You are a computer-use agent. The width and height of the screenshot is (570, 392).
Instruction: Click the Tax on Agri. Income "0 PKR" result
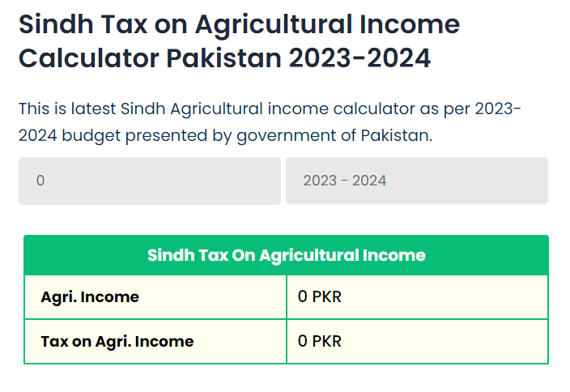(320, 342)
